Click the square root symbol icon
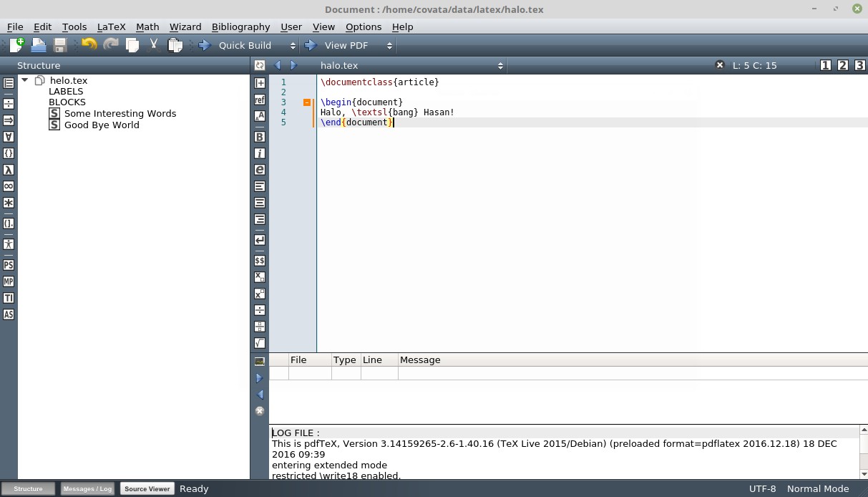Image resolution: width=868 pixels, height=497 pixels. pyautogui.click(x=260, y=343)
